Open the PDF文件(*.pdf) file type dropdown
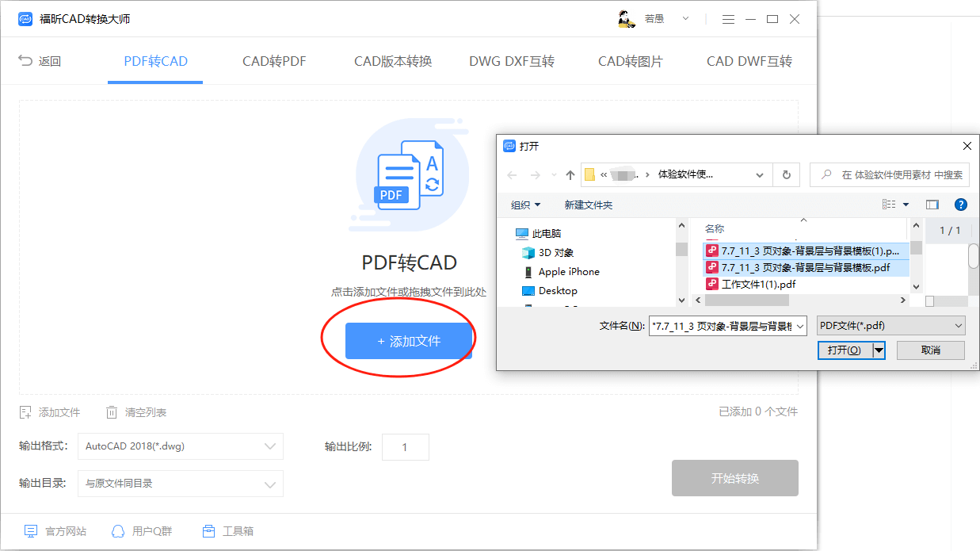This screenshot has width=980, height=551. tap(891, 325)
